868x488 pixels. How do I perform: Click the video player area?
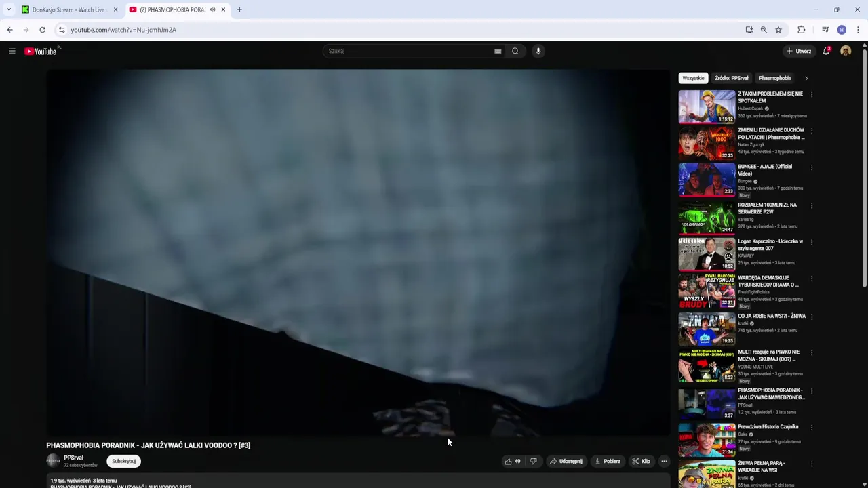358,253
